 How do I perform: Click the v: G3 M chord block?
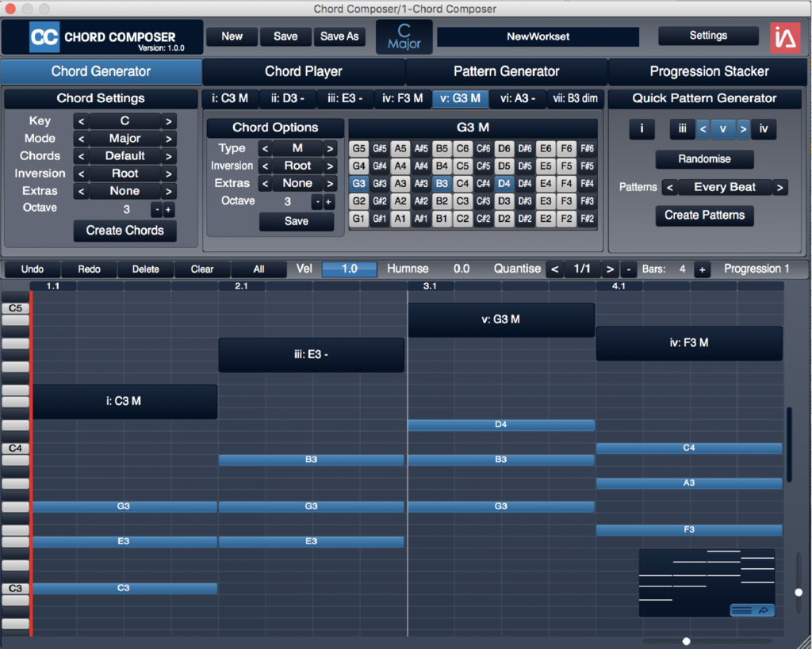[x=501, y=320]
